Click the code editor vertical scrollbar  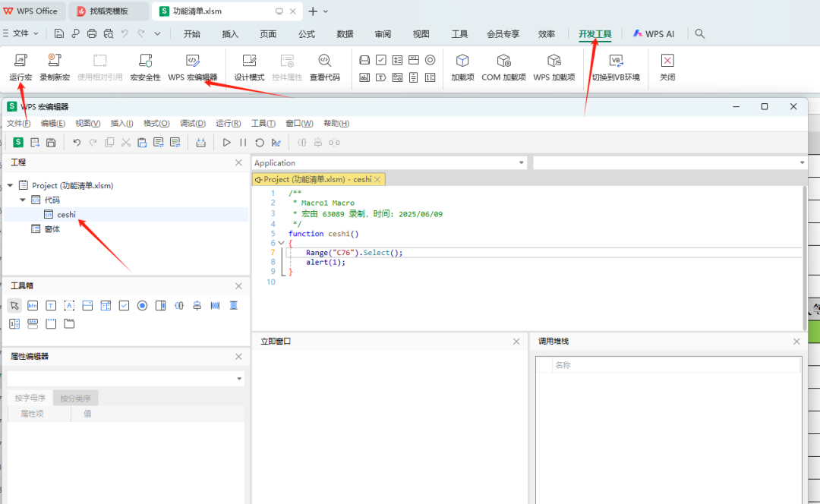804,258
